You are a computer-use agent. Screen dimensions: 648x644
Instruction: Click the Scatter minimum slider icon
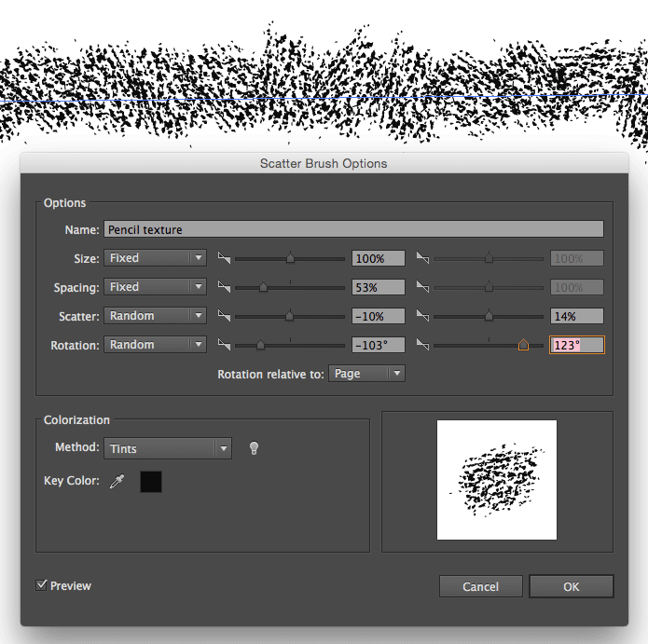tap(223, 316)
